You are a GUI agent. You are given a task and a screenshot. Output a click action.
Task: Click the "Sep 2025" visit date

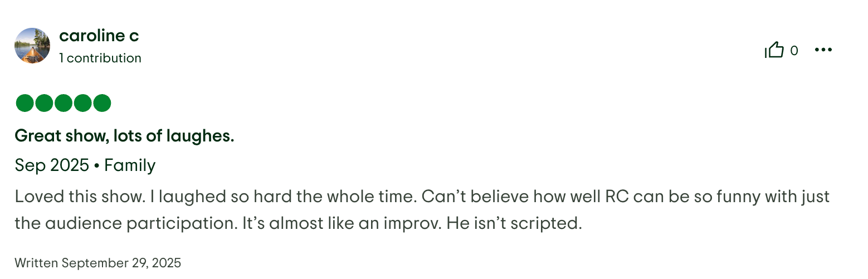tap(52, 165)
